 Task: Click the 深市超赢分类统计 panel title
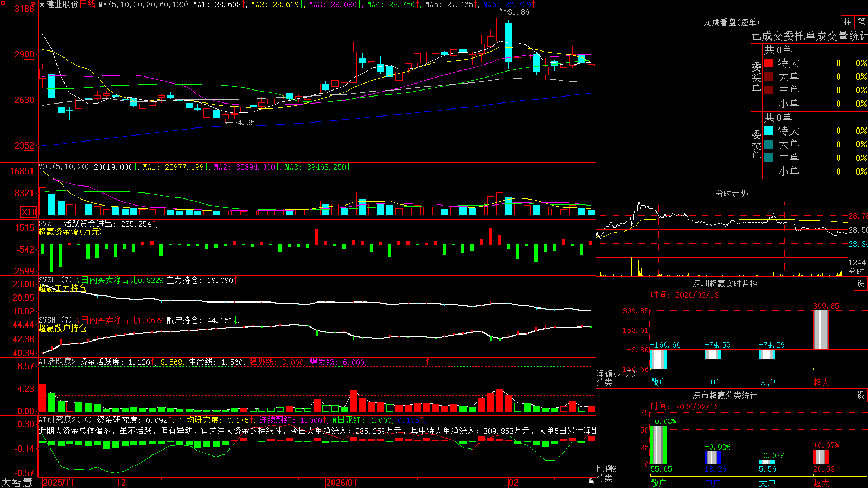[x=725, y=395]
